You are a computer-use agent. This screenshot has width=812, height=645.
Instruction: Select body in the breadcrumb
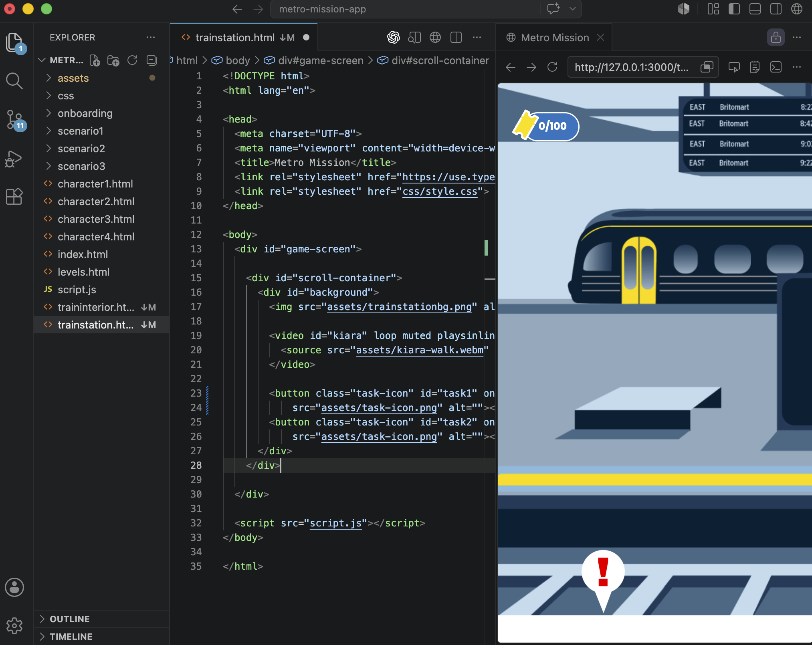[238, 60]
